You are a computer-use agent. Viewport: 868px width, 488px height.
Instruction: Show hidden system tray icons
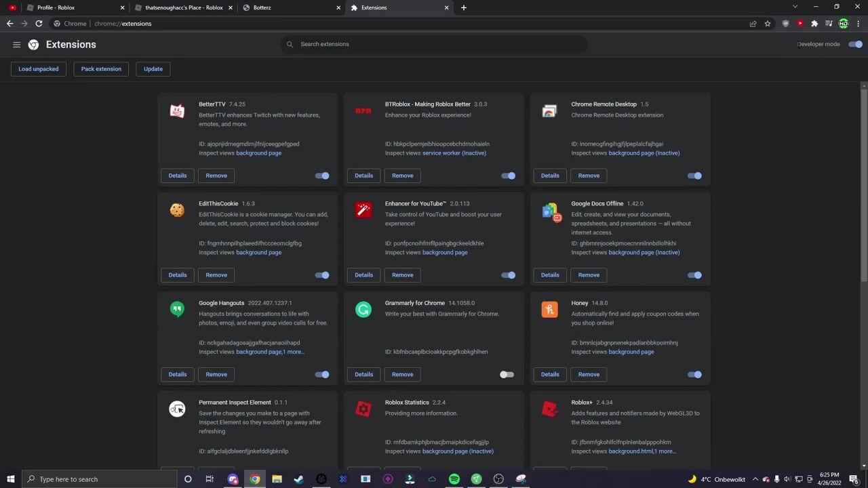click(x=755, y=479)
